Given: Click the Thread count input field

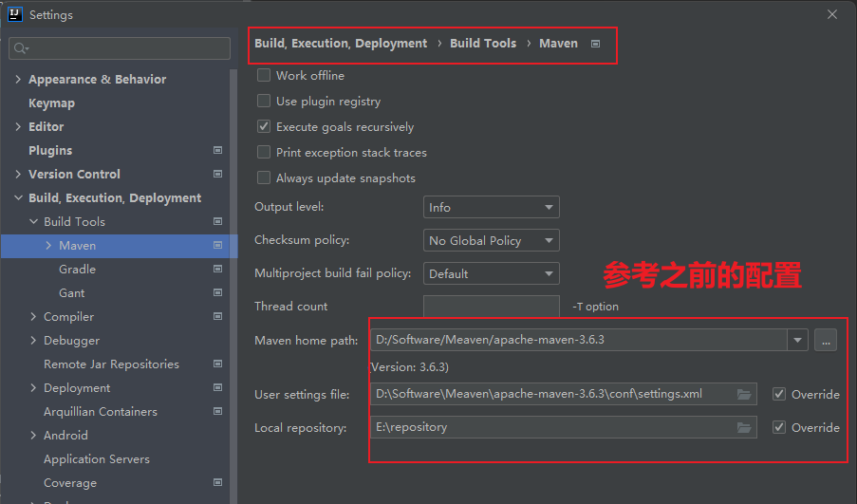Looking at the screenshot, I should (492, 307).
